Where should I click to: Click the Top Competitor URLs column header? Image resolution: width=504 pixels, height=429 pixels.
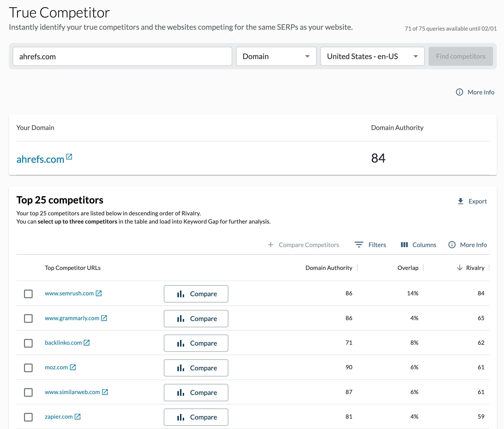click(x=72, y=268)
